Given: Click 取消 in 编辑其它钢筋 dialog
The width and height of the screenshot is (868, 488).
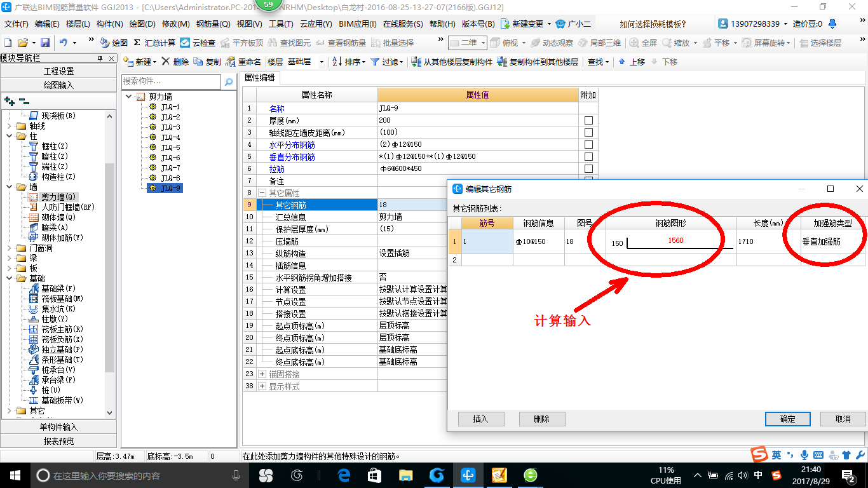Looking at the screenshot, I should click(x=843, y=419).
